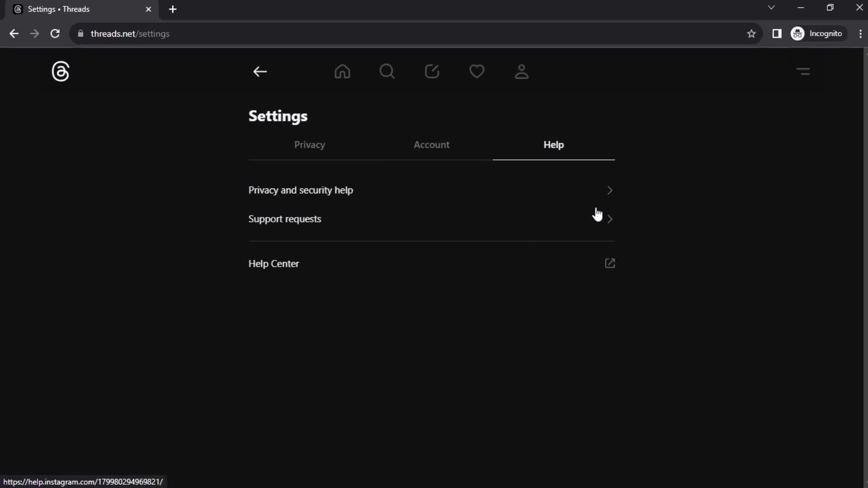Navigate back using browser back arrow
The height and width of the screenshot is (488, 868).
tap(14, 33)
